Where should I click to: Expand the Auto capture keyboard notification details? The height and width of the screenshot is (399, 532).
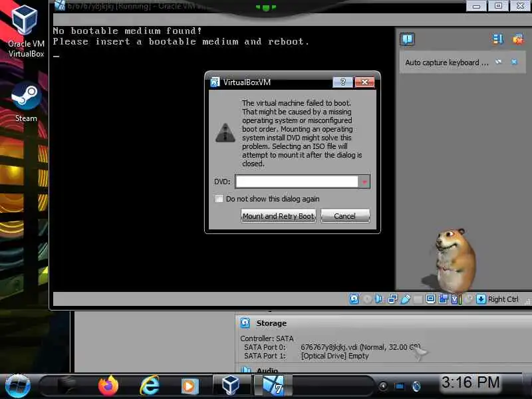tap(498, 62)
